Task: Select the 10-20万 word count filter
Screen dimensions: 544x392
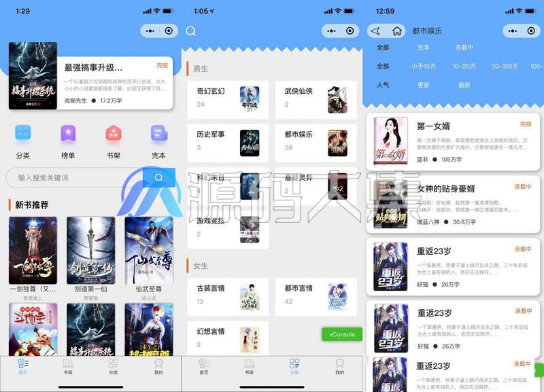Action: 464,66
